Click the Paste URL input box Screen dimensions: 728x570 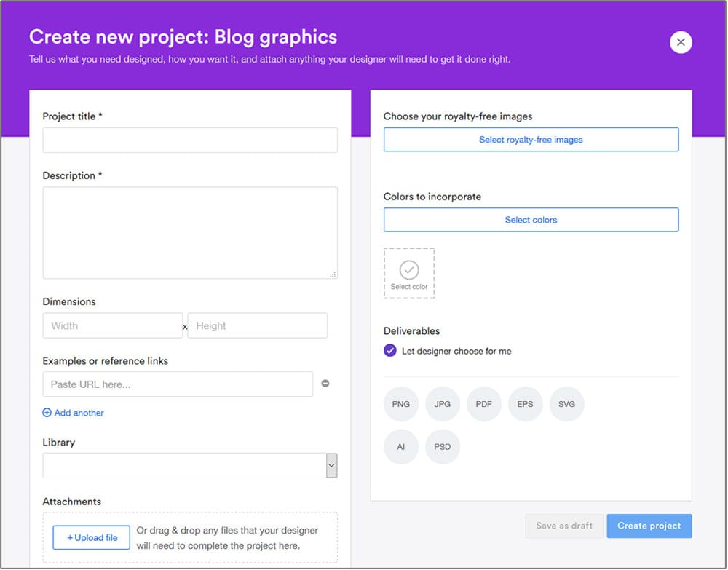pyautogui.click(x=178, y=384)
